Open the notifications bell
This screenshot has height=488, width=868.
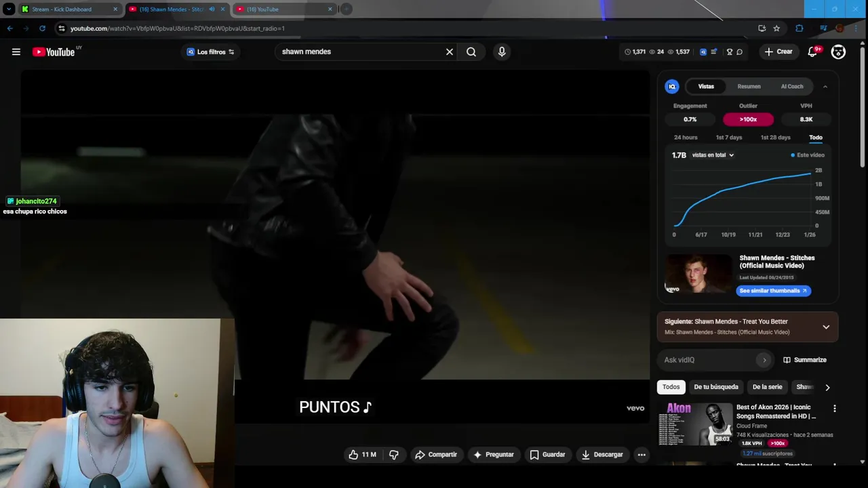coord(812,52)
